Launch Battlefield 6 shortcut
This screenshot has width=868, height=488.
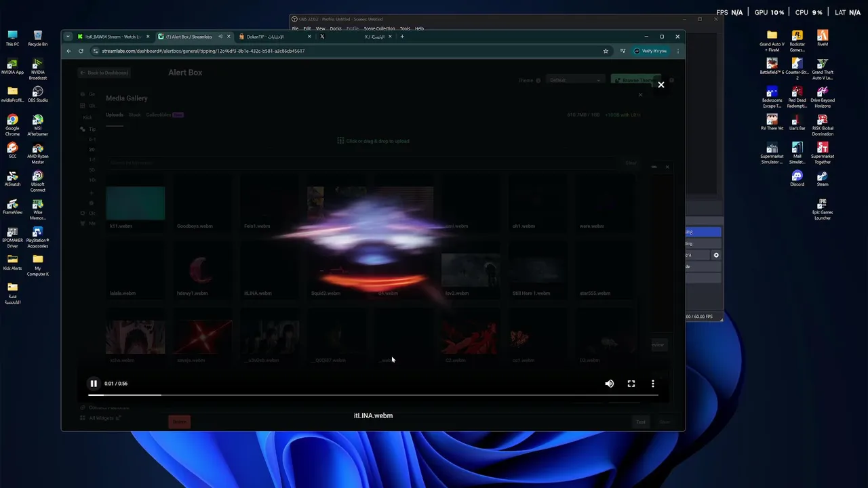tap(772, 66)
